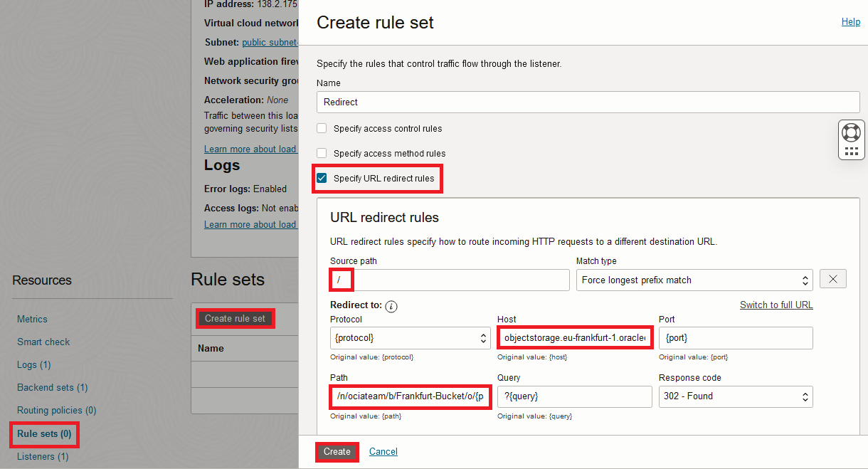Uncheck Specify URL redirect rules
Viewport: 868px width, 469px height.
tap(322, 179)
